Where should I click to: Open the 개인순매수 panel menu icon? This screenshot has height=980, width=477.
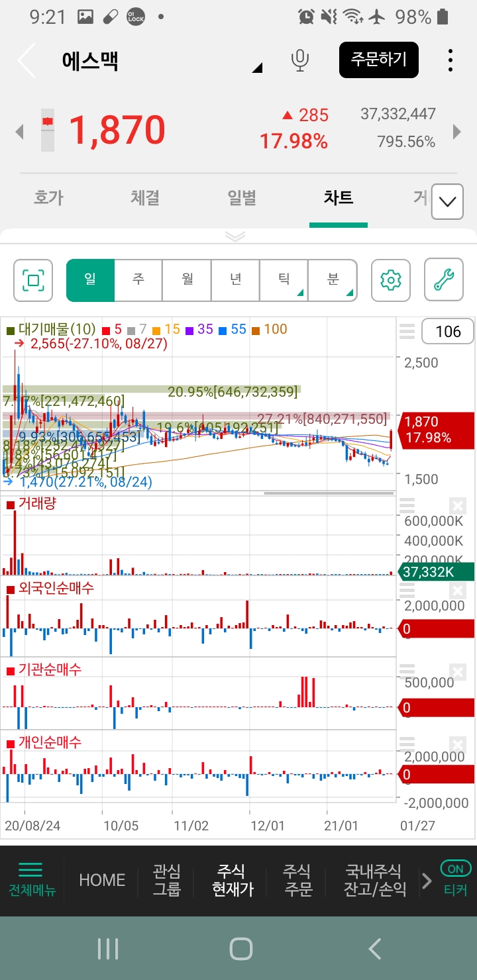pos(407,744)
